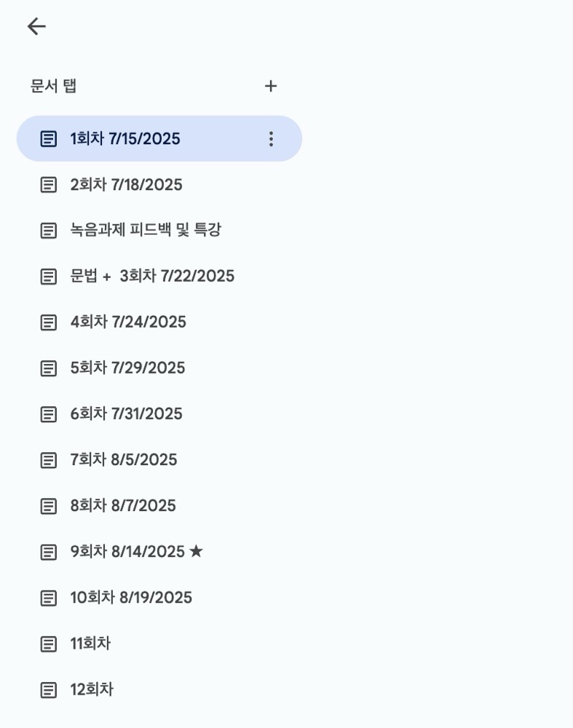Click the page icon next to 문법 + 3회차
The height and width of the screenshot is (728, 573).
tap(49, 276)
